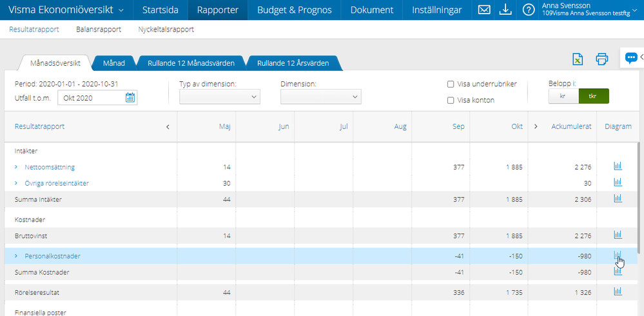Show diagram for Rörelseresultat row
This screenshot has height=316, width=644.
(618, 291)
